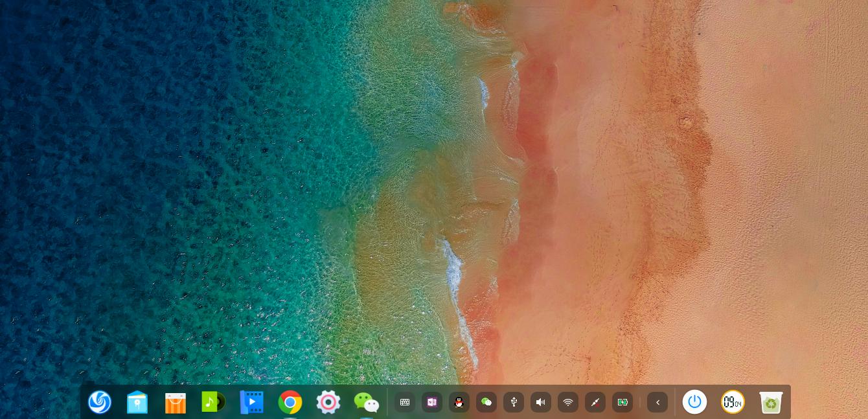Launch the Deepin Movie player
The height and width of the screenshot is (419, 868).
click(x=251, y=402)
